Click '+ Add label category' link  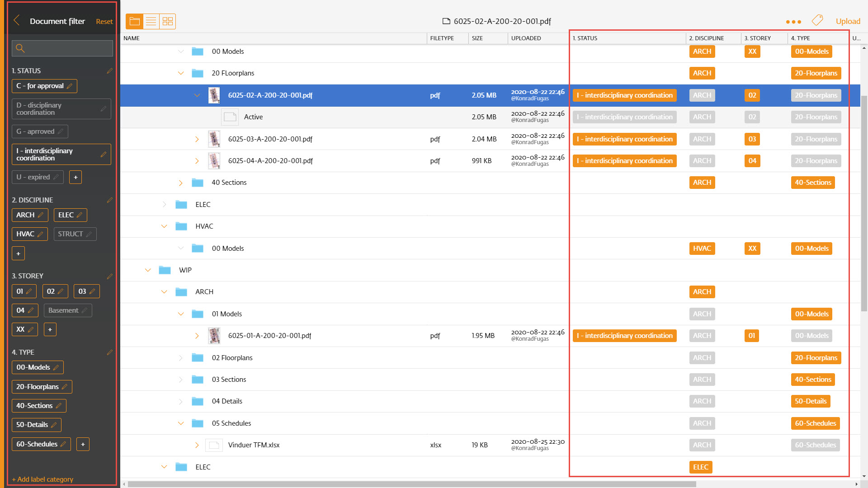coord(42,479)
